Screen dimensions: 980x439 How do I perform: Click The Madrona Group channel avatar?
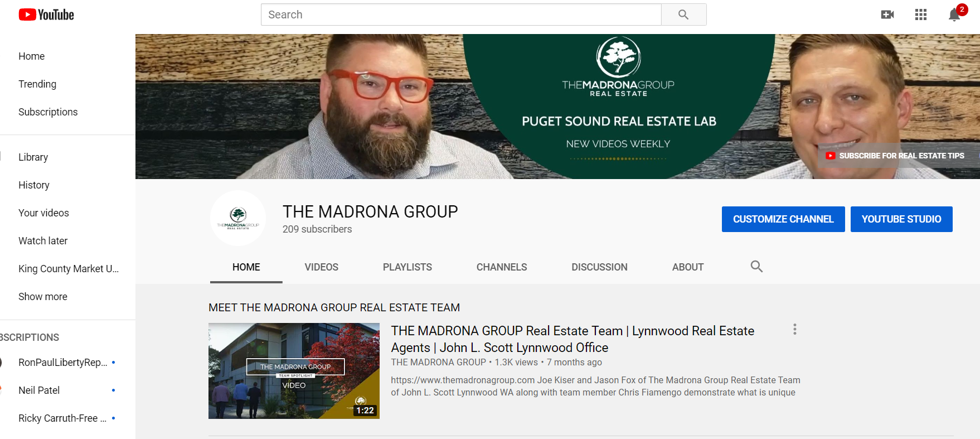coord(238,218)
